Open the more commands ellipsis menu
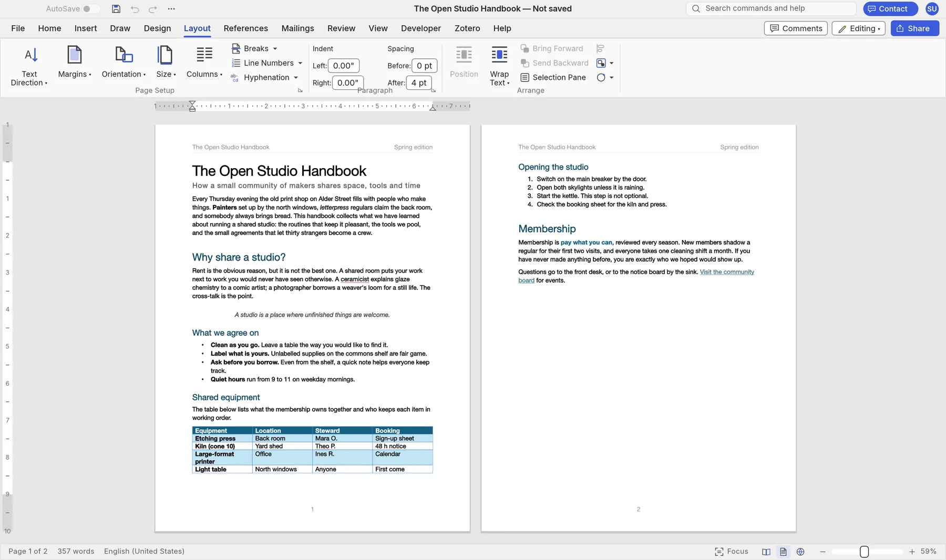Viewport: 946px width, 560px height. 171,9
